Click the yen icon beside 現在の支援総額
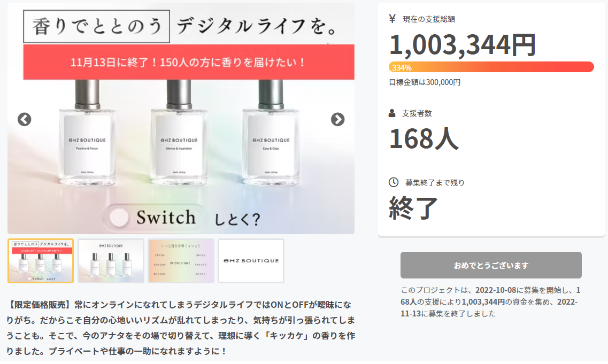 [392, 19]
